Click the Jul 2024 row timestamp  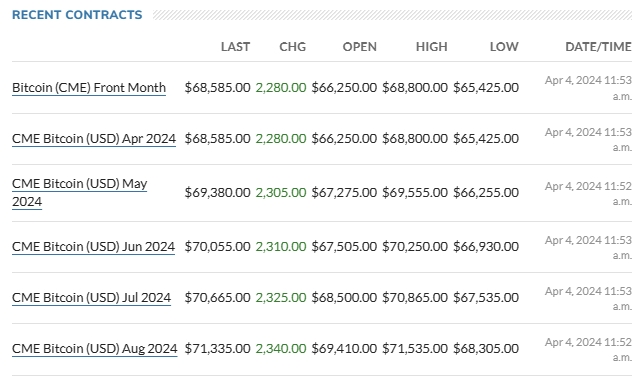point(588,298)
